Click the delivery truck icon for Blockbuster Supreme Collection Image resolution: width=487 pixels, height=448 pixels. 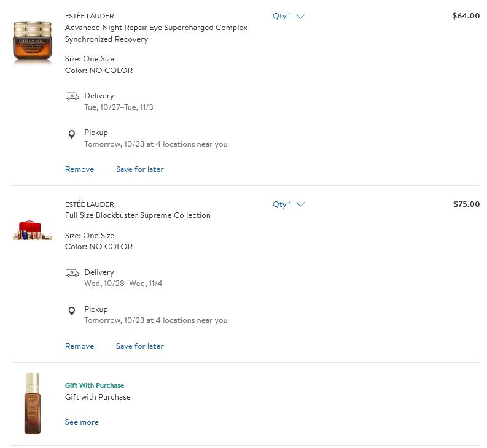tap(72, 273)
